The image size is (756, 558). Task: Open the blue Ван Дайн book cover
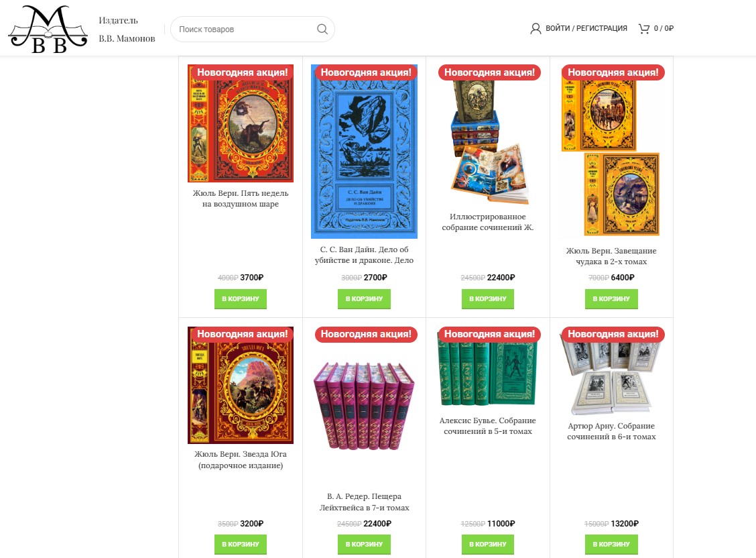click(x=364, y=152)
